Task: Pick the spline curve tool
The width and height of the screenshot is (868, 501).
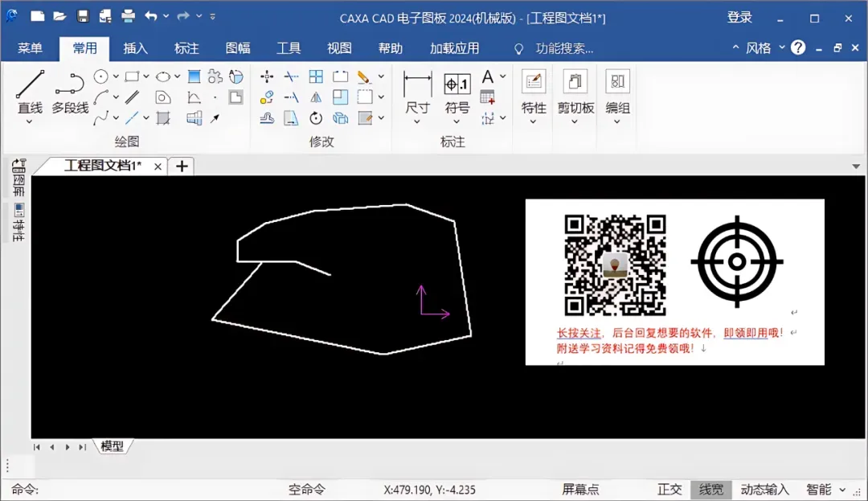Action: coord(100,118)
